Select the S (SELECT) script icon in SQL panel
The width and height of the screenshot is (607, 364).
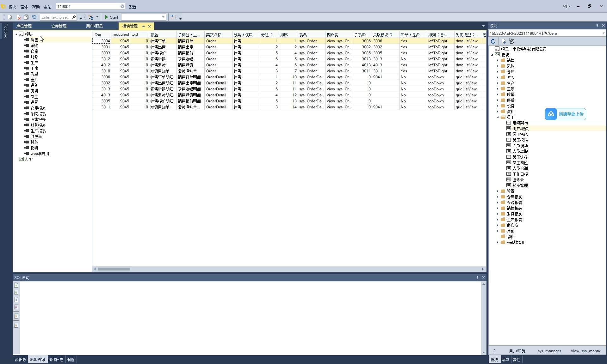point(16,285)
